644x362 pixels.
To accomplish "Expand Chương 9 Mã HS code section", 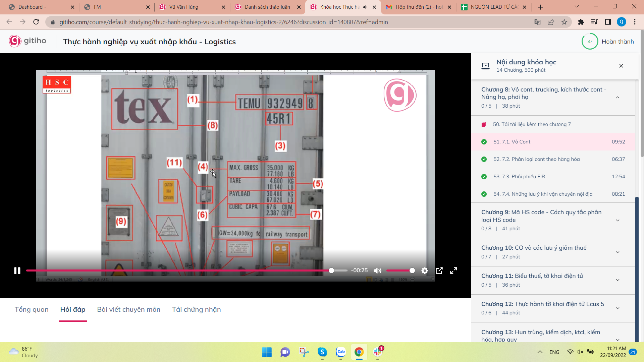I will [618, 220].
